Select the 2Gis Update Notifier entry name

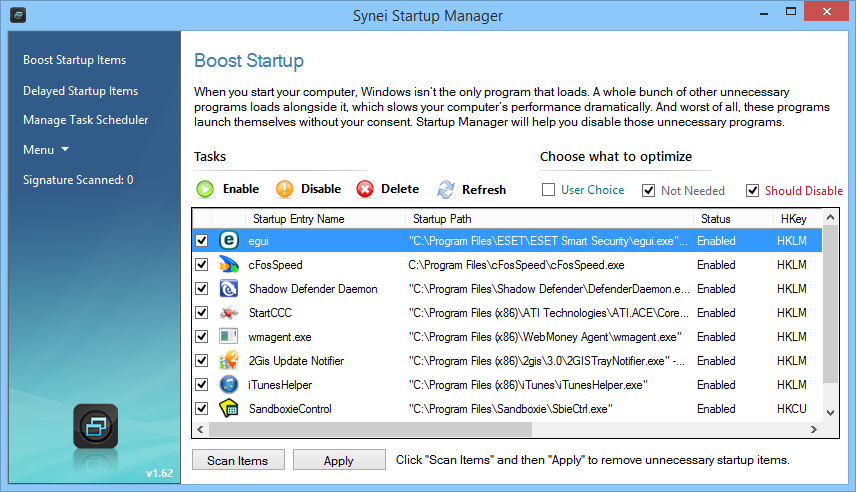pos(296,361)
